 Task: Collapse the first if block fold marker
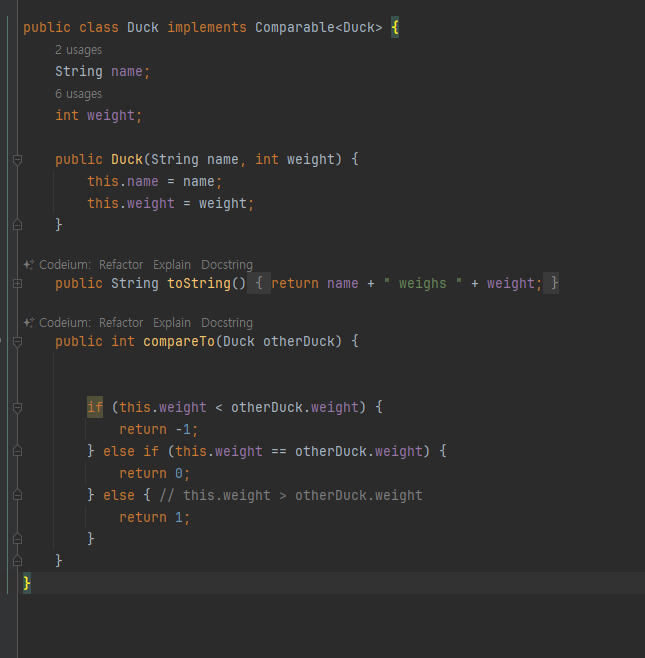click(17, 407)
